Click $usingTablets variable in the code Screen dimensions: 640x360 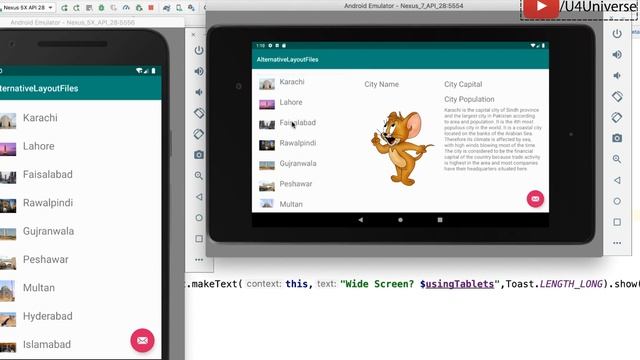(x=457, y=284)
